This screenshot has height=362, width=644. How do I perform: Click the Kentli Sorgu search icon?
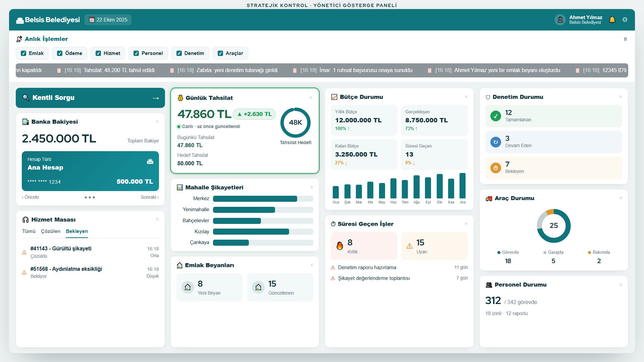26,98
